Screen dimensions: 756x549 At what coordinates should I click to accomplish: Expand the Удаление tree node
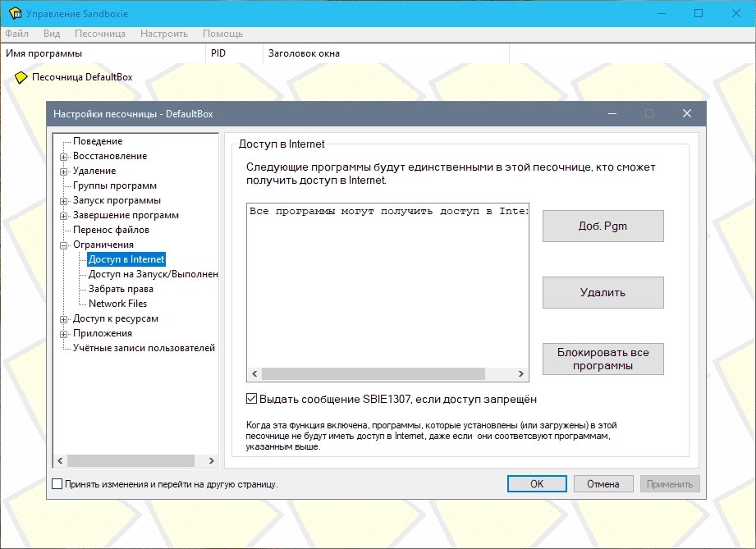64,172
